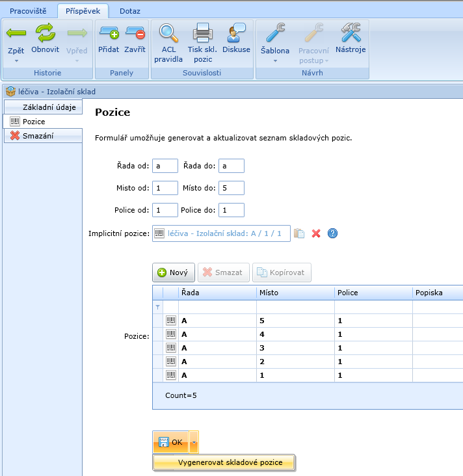The image size is (463, 476).
Task: Click the Nový button
Action: (173, 272)
